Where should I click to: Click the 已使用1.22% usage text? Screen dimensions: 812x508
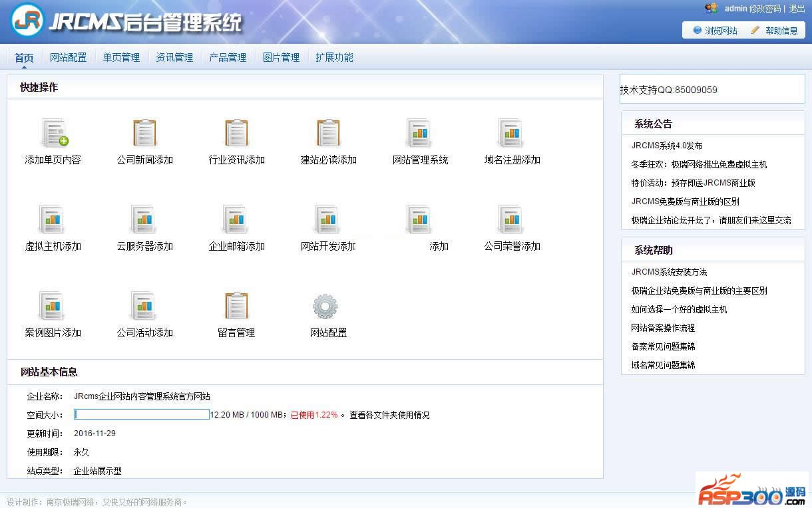[x=314, y=415]
